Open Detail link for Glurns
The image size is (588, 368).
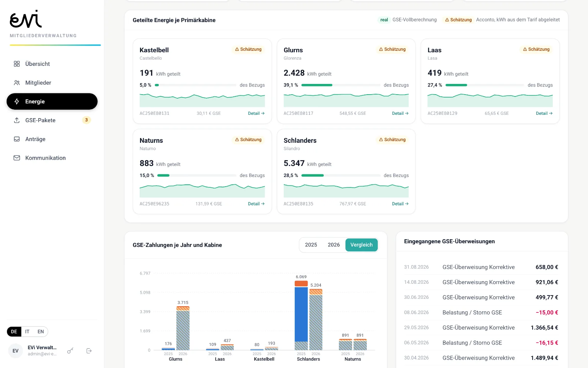point(400,113)
